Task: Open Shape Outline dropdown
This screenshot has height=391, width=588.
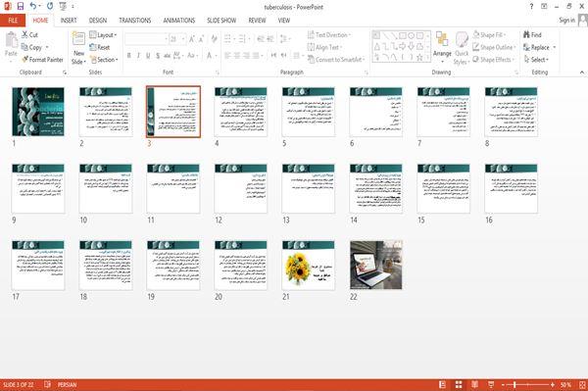Action: pyautogui.click(x=494, y=47)
